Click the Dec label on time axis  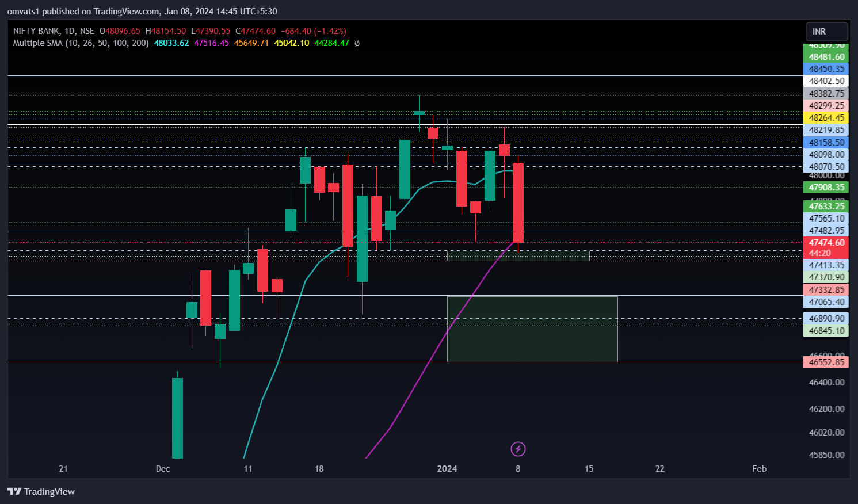tap(163, 469)
